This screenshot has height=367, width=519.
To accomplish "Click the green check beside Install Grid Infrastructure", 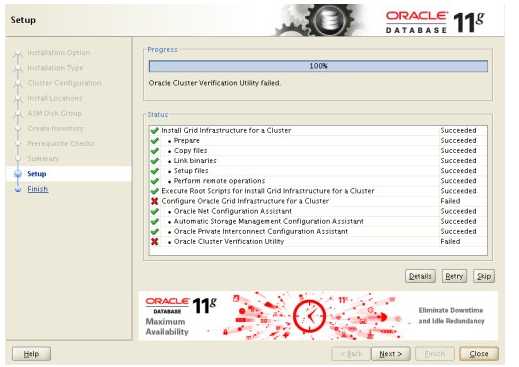I will (154, 130).
